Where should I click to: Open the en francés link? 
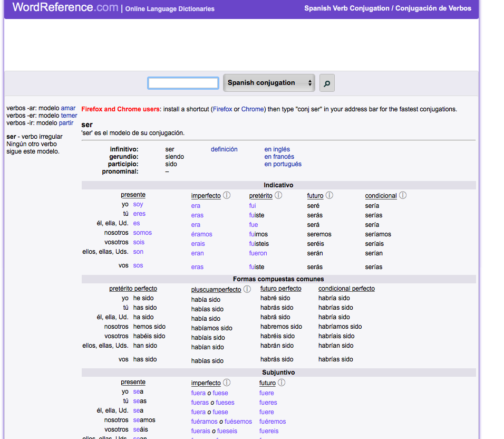pos(279,157)
